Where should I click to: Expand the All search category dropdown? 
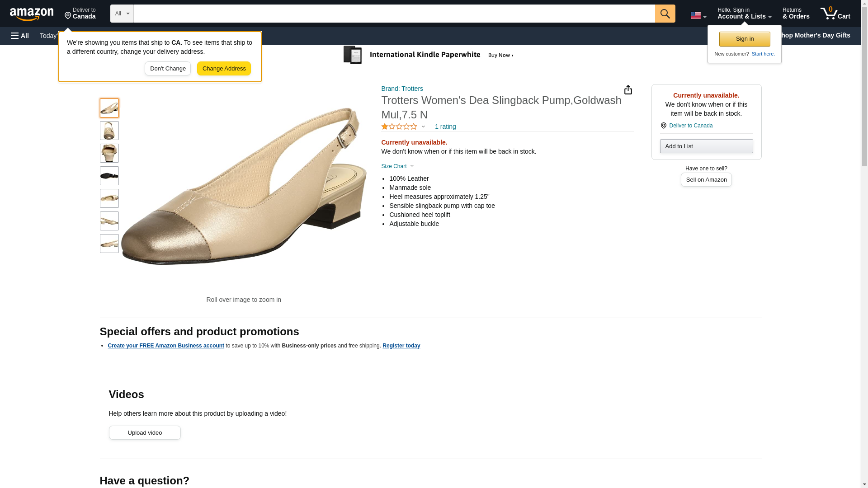[122, 14]
